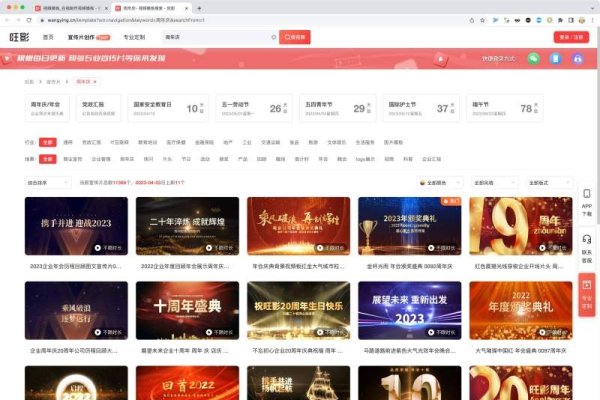Viewport: 600px width, 400px height.
Task: Open 2022 年度颁奖典礼 orange template thumbnail
Action: (x=521, y=310)
